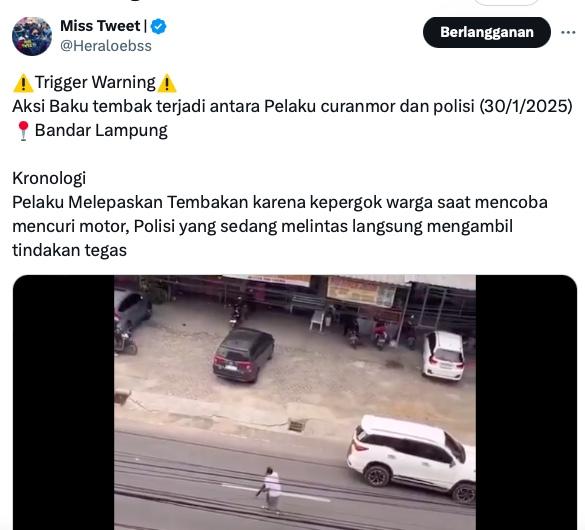The width and height of the screenshot is (585, 530).
Task: Click the paragraph starting Pelaku Melepaskan Tembakan
Action: pyautogui.click(x=280, y=226)
